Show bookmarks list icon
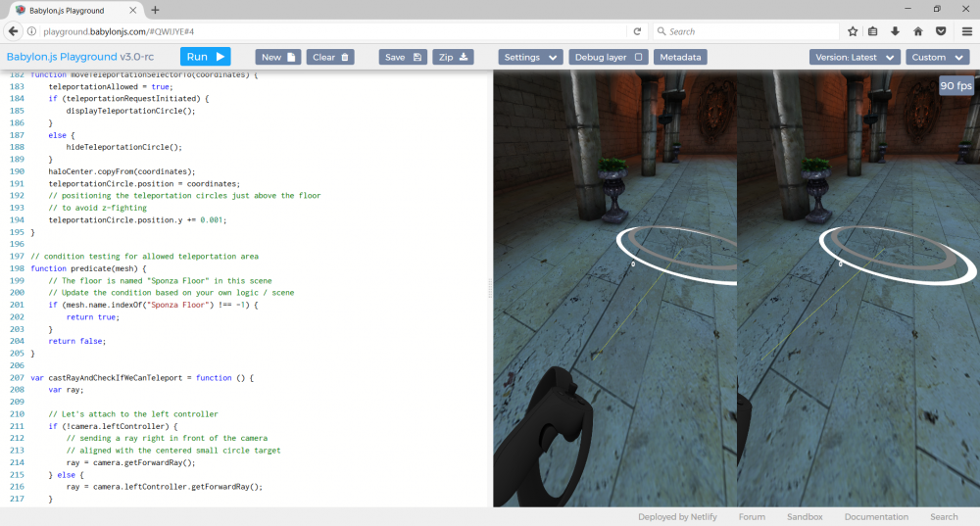Viewport: 980px width, 526px height. [873, 31]
